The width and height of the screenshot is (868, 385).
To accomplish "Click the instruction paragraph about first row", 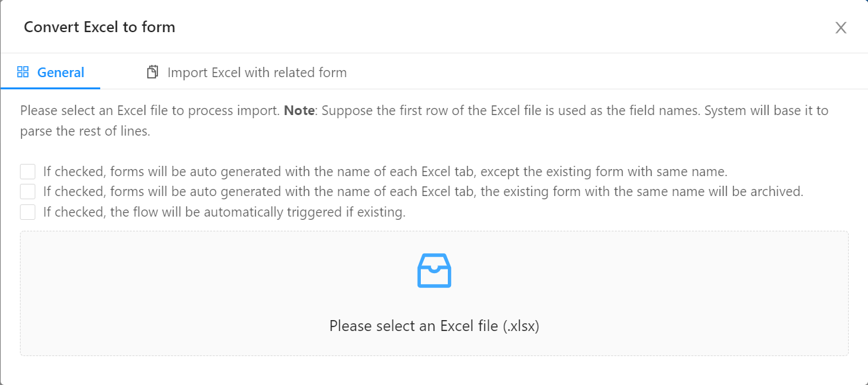I will click(424, 120).
